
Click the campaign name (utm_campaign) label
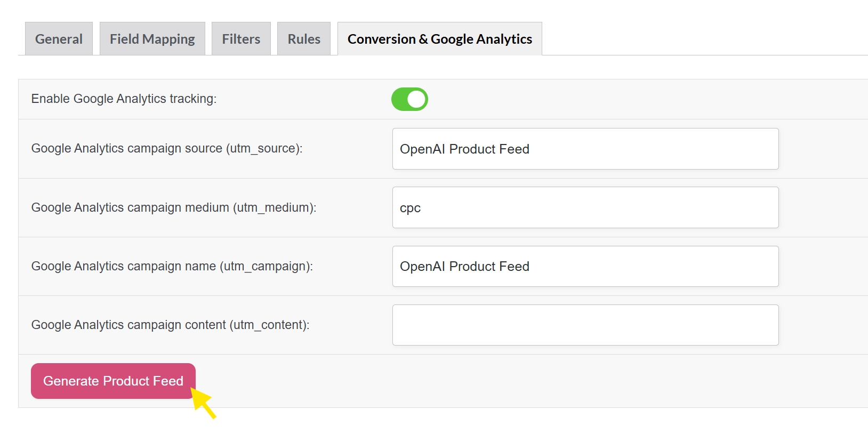pyautogui.click(x=172, y=266)
